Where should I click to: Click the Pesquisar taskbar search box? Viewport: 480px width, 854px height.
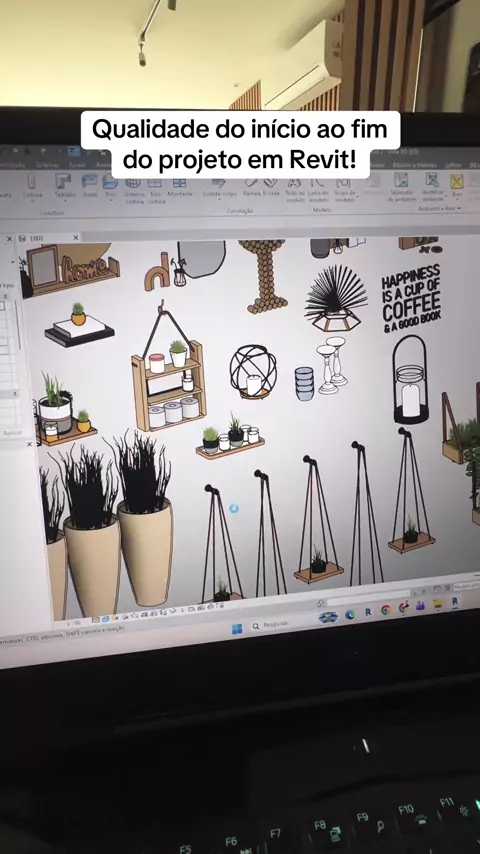click(x=279, y=624)
